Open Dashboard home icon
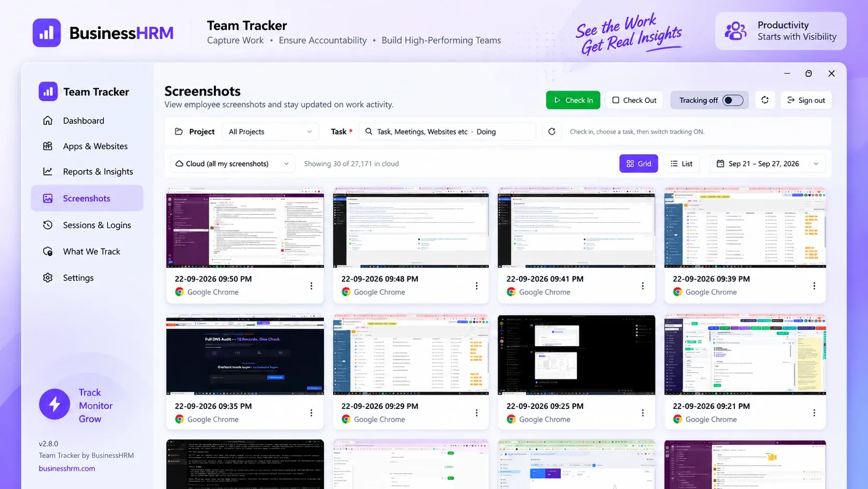This screenshot has height=489, width=868. [x=48, y=121]
